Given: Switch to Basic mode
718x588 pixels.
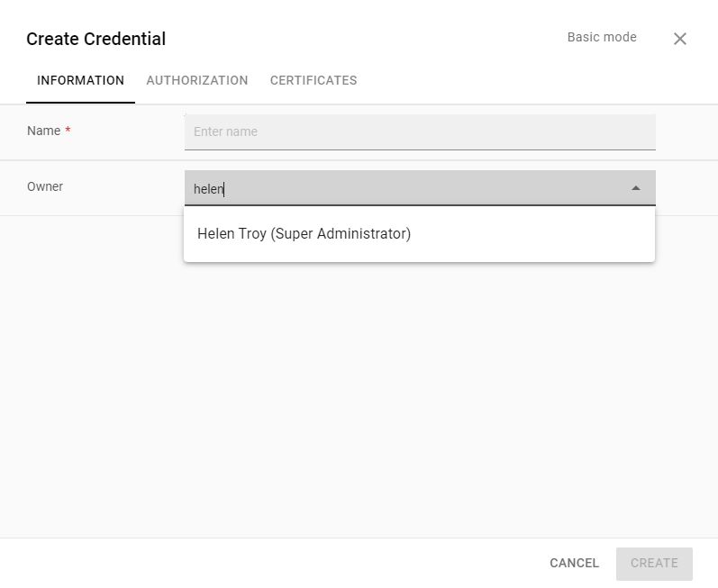Looking at the screenshot, I should click(602, 38).
